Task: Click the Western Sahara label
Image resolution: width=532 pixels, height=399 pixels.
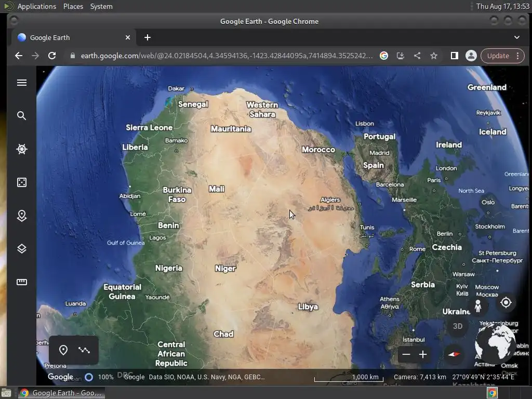Action: (262, 110)
